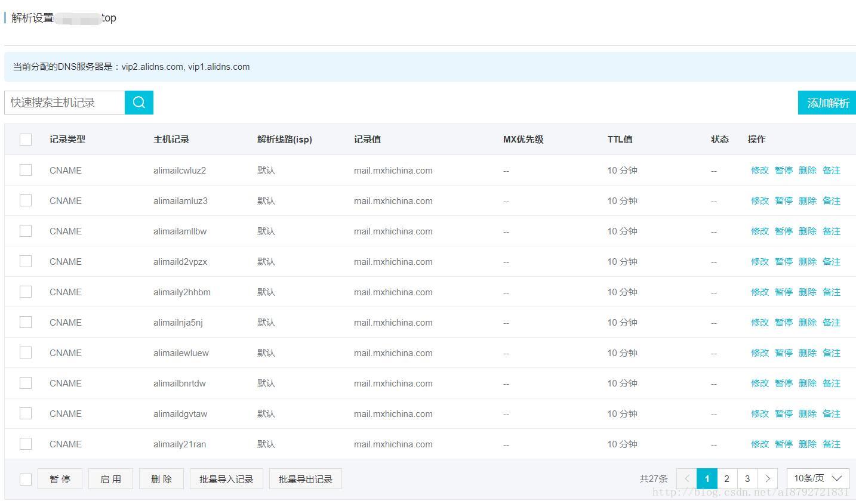Click 修改 link for alimailamluz3 record
The height and width of the screenshot is (504, 856).
point(759,201)
